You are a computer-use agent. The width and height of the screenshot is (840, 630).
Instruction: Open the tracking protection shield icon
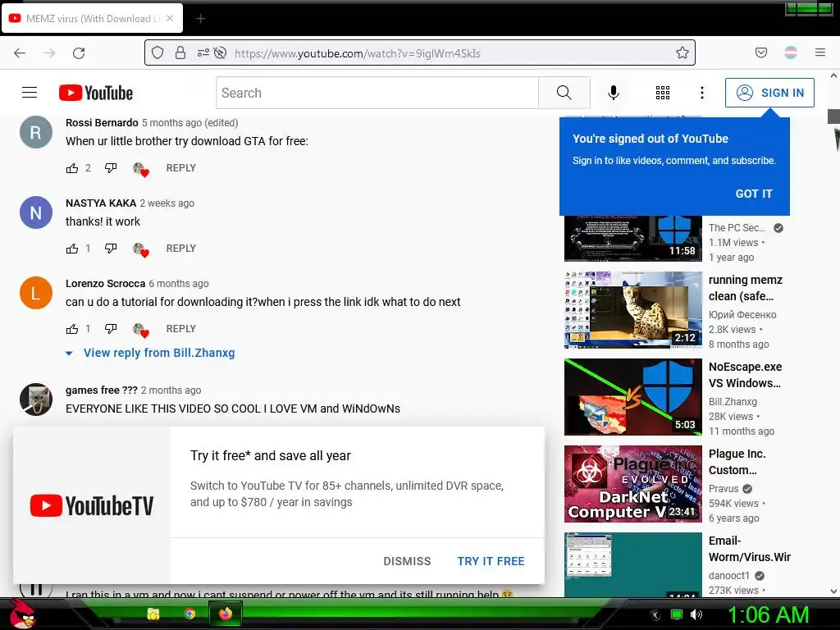coord(157,52)
